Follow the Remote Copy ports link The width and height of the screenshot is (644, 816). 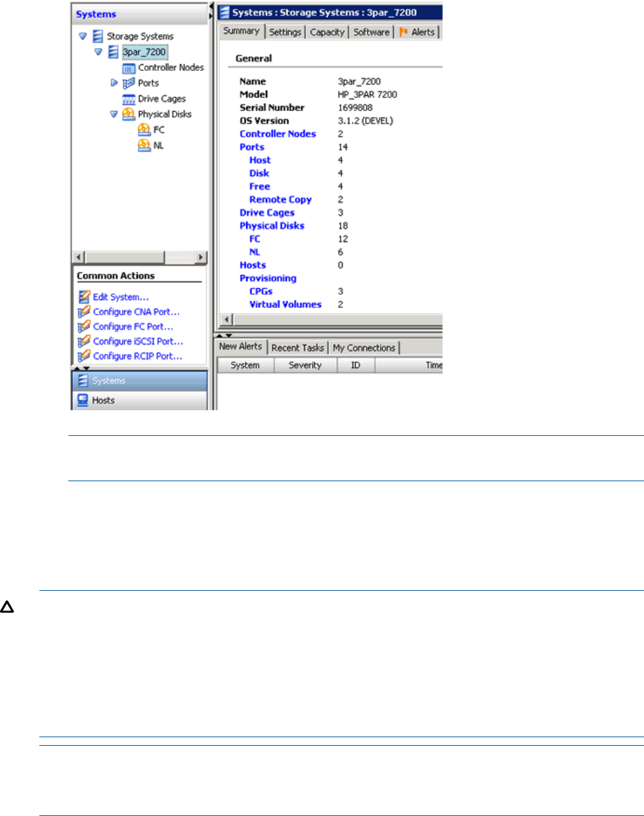[x=280, y=200]
